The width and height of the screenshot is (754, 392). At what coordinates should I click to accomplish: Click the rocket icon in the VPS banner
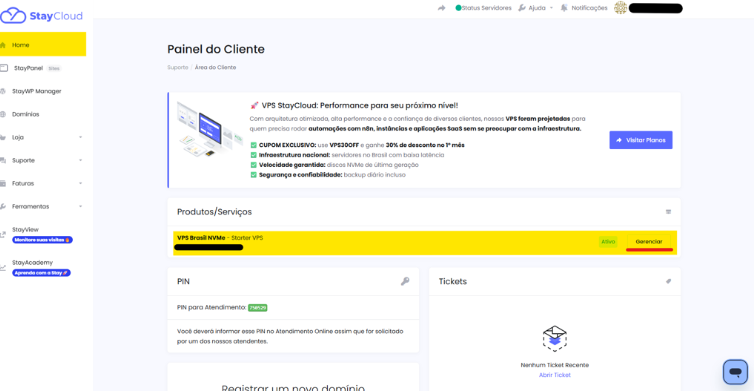(254, 105)
